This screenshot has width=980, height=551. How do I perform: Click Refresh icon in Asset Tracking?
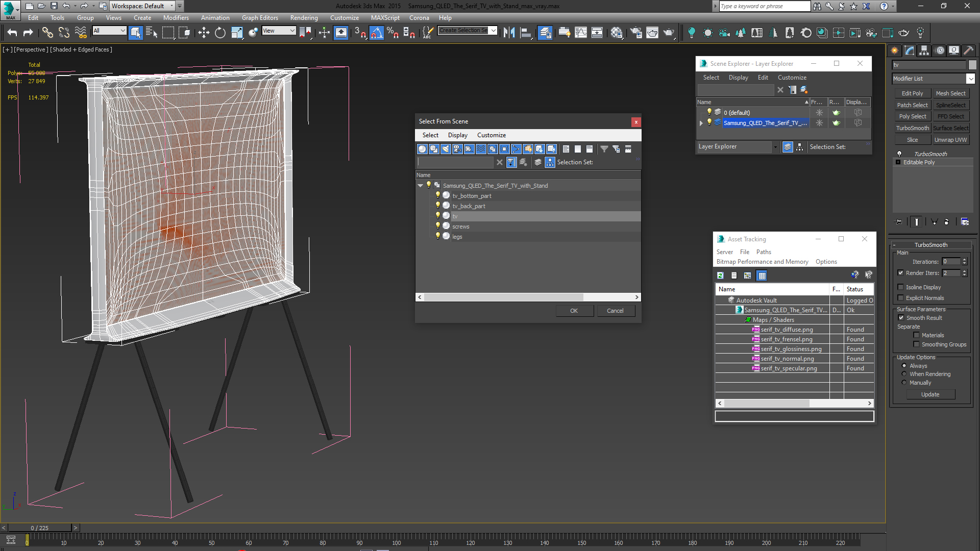point(720,275)
